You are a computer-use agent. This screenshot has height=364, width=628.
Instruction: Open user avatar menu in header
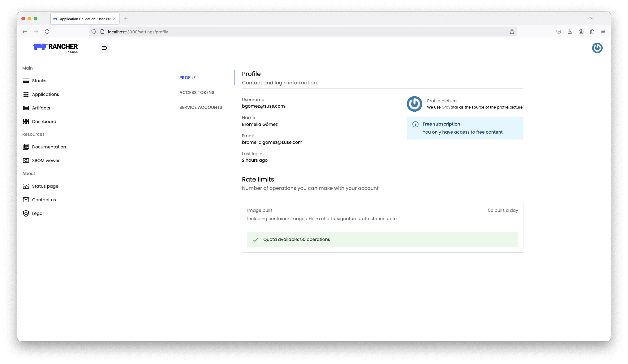(x=597, y=48)
